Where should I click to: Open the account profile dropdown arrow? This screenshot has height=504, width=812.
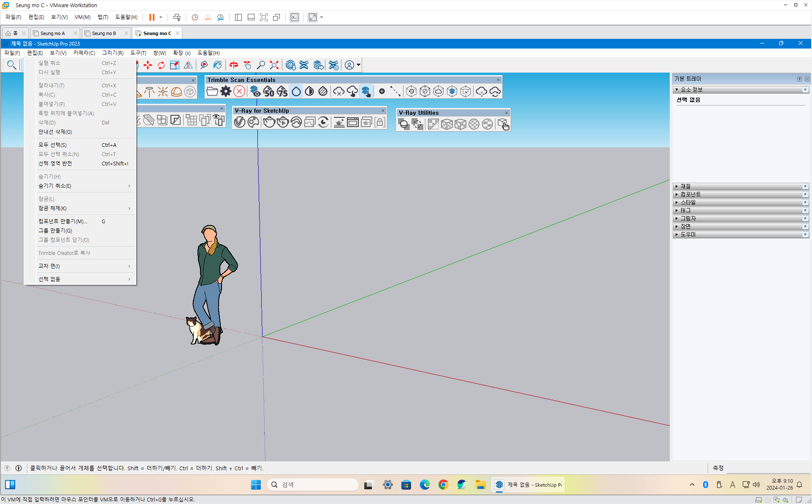click(x=358, y=65)
